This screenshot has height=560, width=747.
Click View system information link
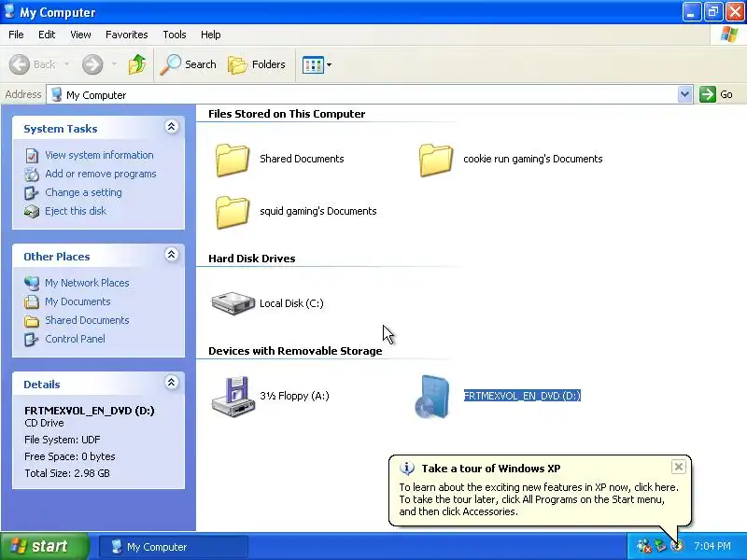point(99,155)
